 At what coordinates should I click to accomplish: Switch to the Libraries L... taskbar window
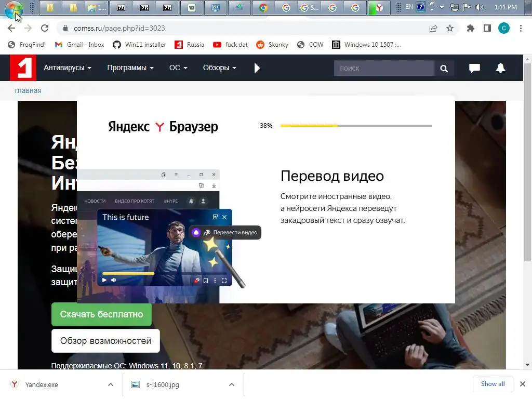(97, 7)
